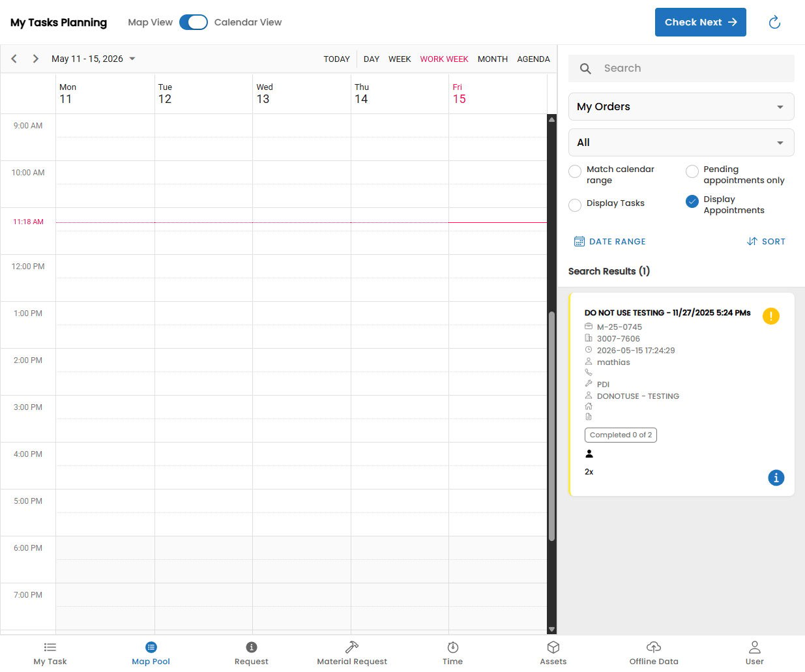Click the Search Results (1) heading
The image size is (805, 672).
pos(609,271)
